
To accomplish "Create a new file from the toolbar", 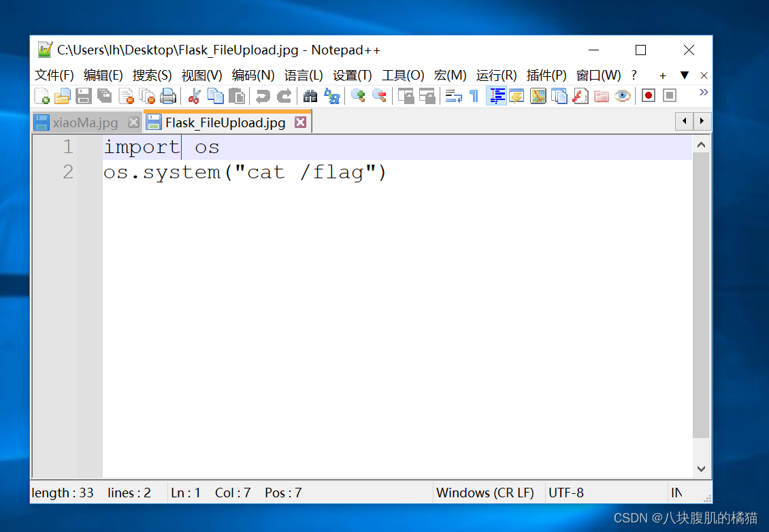I will (42, 96).
